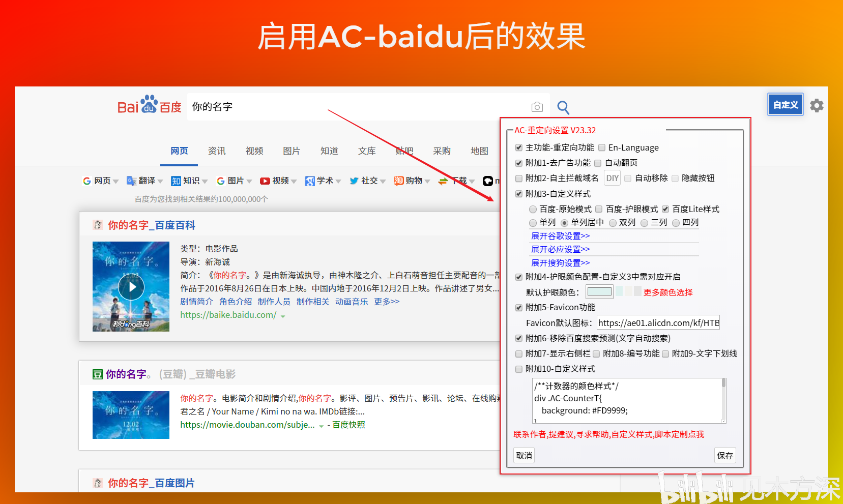The image size is (843, 504).
Task: Click favicon beside 你的名字_百度图片
Action: point(98,483)
